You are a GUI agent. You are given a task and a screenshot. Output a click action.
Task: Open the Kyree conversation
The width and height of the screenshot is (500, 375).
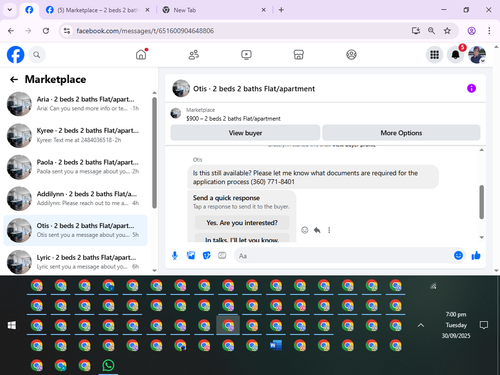pos(75,135)
